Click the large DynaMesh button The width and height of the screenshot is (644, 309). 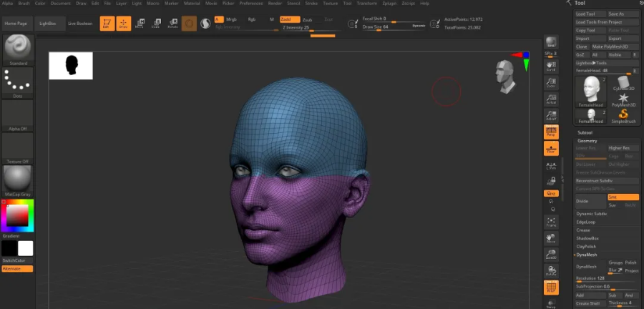[590, 267]
